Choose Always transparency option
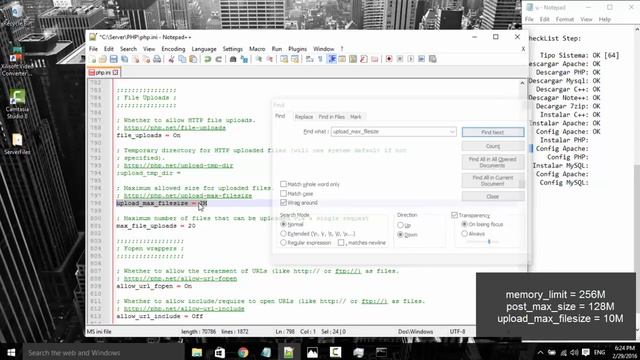640x360 pixels. [464, 233]
